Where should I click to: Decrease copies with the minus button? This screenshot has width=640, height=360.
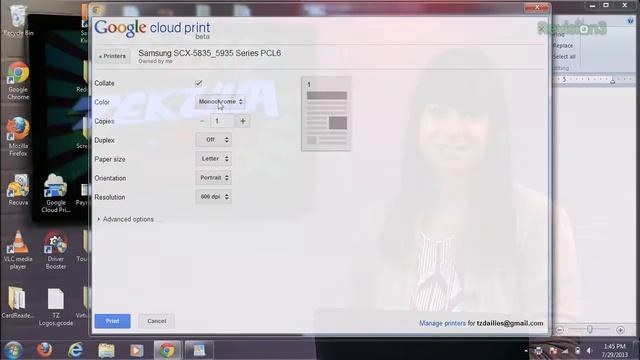pyautogui.click(x=202, y=121)
